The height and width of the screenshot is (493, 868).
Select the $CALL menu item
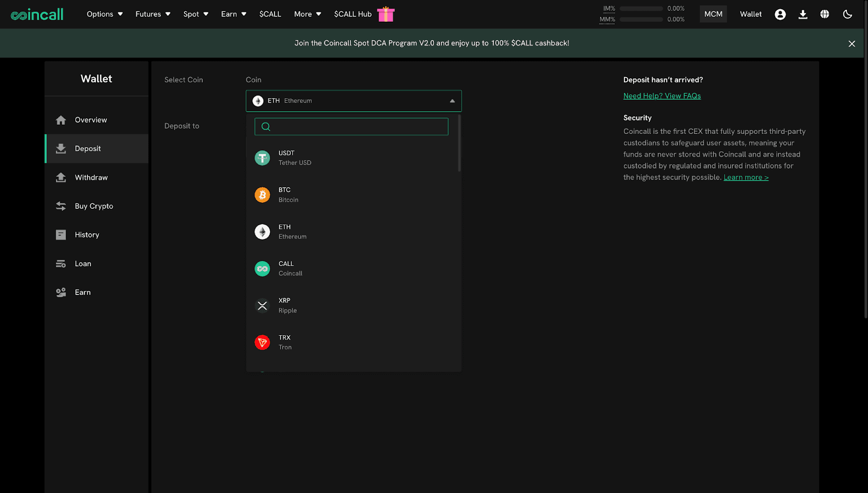[270, 14]
